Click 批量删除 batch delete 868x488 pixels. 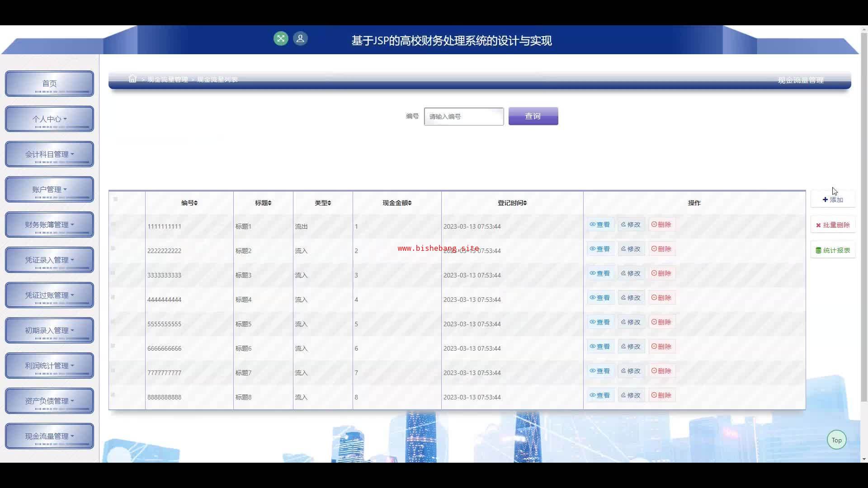tap(833, 225)
